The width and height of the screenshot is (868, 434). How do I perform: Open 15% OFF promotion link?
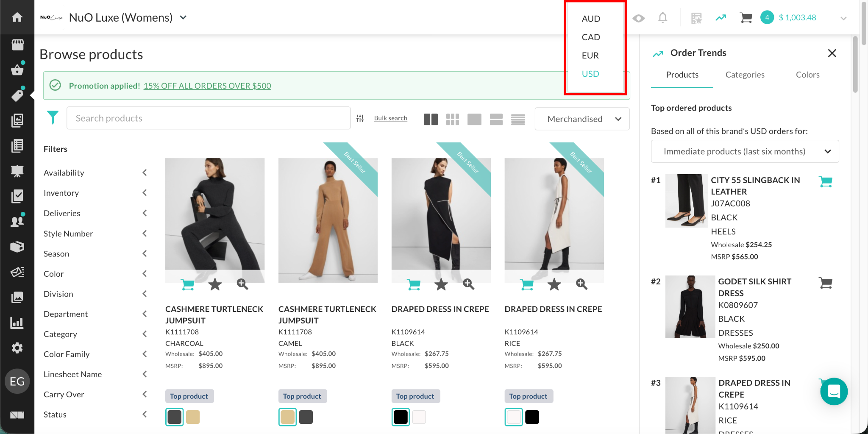click(207, 86)
